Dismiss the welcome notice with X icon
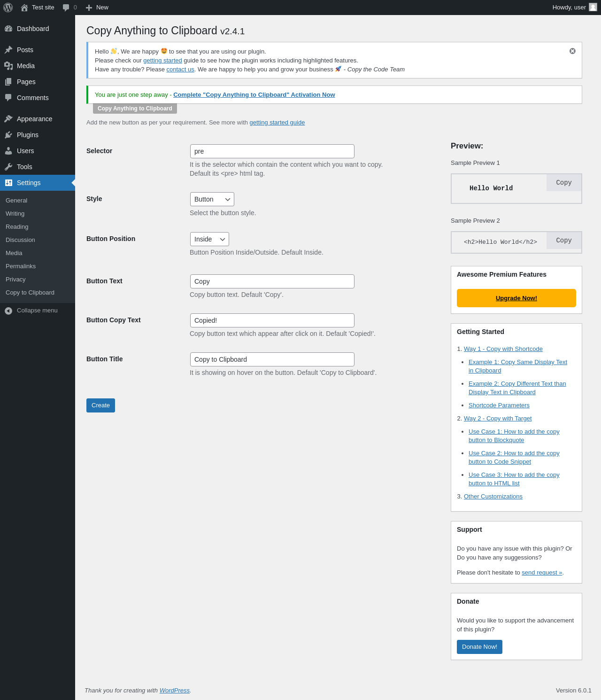This screenshot has width=601, height=700. pos(572,51)
